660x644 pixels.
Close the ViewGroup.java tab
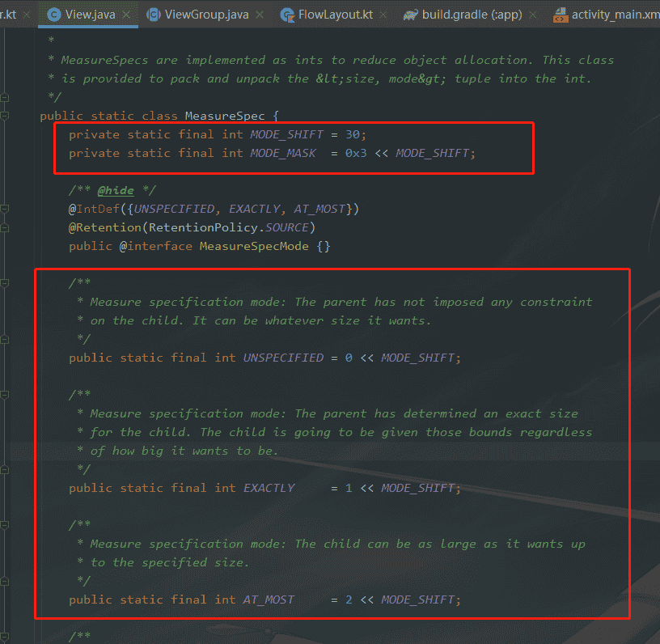260,15
